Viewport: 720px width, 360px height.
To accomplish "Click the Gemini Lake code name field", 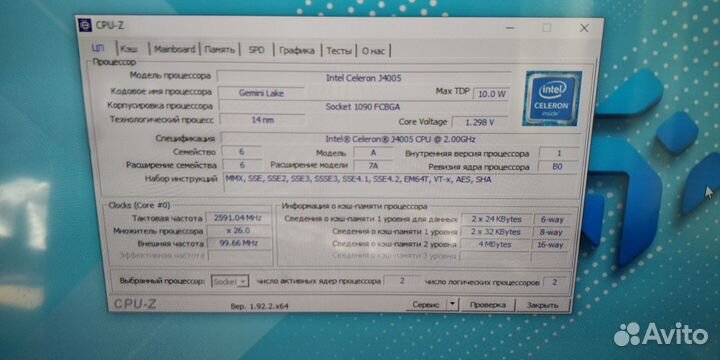I will click(x=261, y=93).
